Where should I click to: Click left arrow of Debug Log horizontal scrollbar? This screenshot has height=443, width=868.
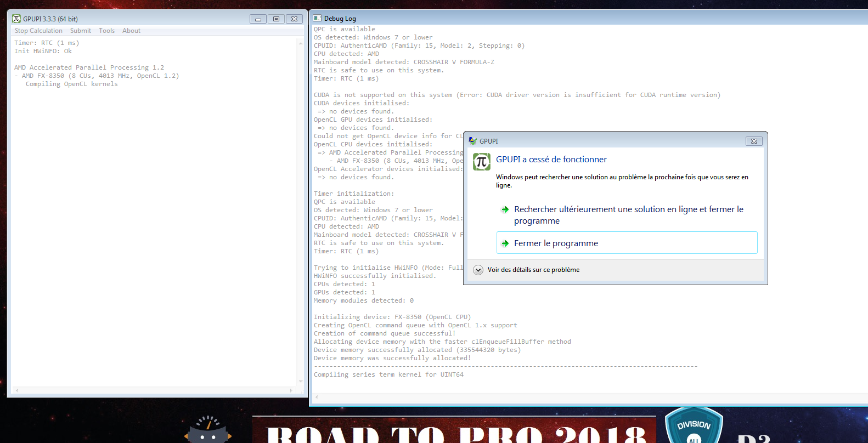pos(317,397)
